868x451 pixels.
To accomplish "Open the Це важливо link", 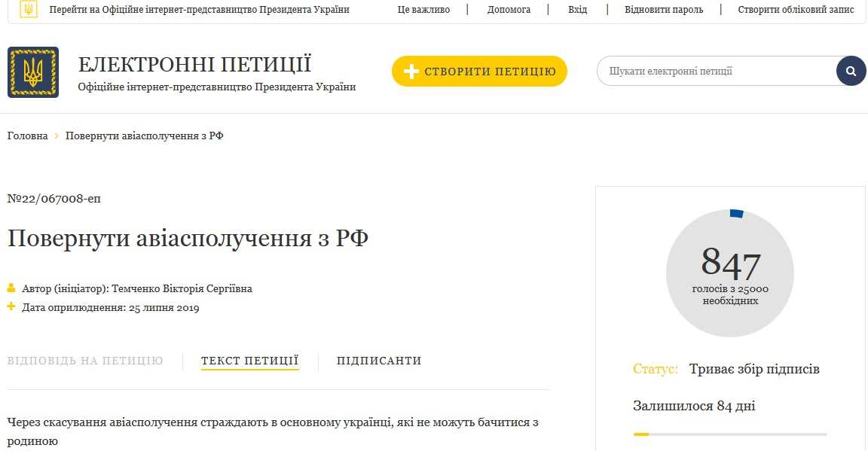I will pyautogui.click(x=423, y=10).
